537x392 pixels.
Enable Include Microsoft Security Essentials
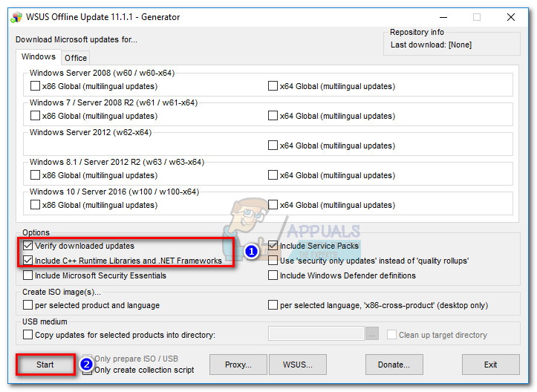27,275
